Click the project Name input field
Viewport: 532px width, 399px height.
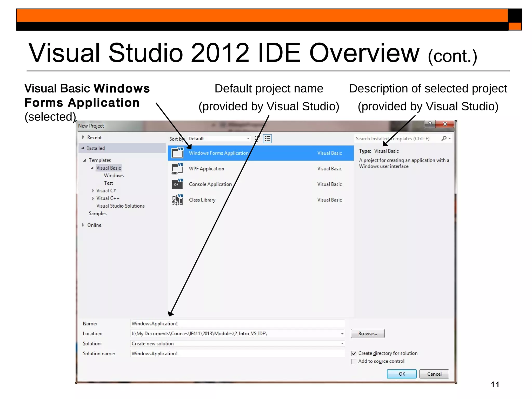237,323
